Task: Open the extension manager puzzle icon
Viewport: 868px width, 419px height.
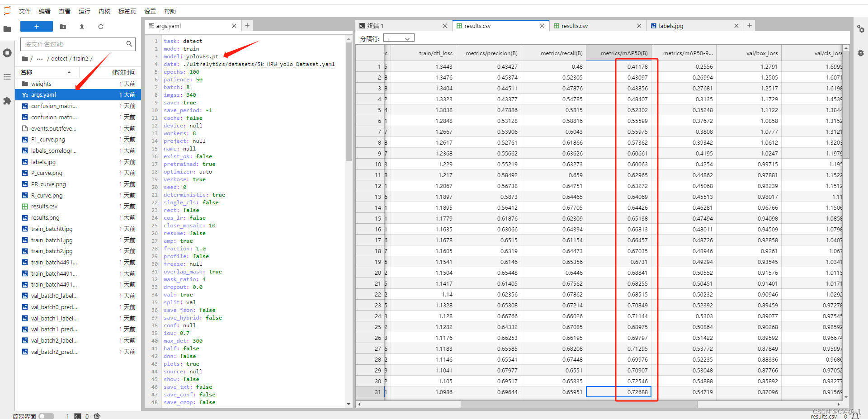Action: 7,101
